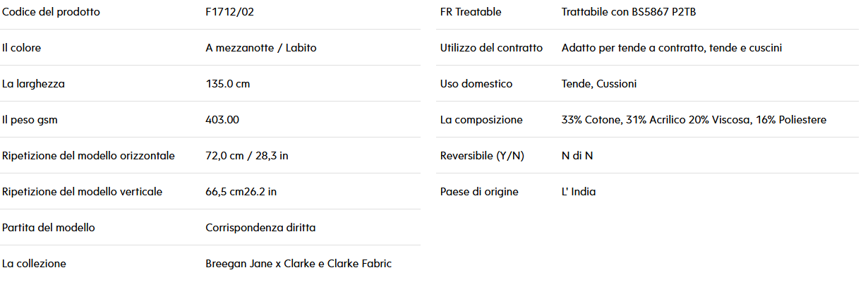Click the 'Paese di origine' label
Image resolution: width=868 pixels, height=287 pixels.
tap(479, 192)
